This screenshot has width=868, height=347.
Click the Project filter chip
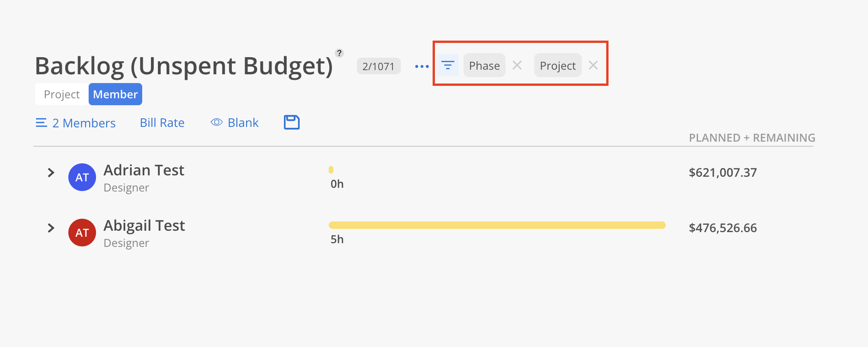pos(558,66)
